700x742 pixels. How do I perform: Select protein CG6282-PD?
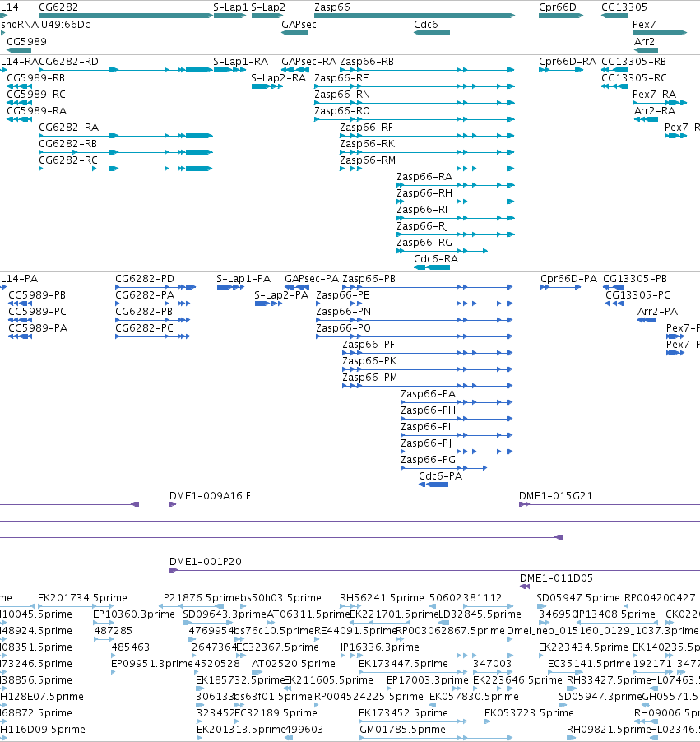(x=145, y=279)
